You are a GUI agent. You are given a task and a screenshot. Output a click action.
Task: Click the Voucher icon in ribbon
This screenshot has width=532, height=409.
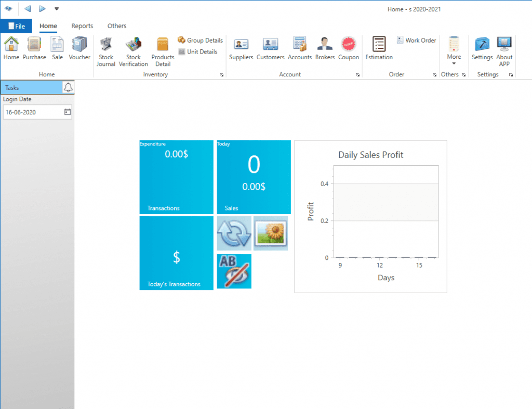[79, 48]
